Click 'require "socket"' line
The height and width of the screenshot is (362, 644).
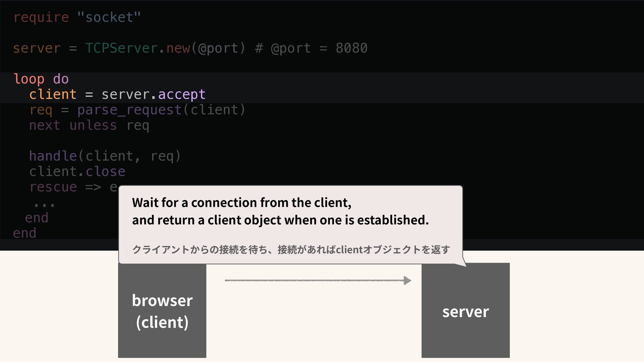(x=77, y=17)
